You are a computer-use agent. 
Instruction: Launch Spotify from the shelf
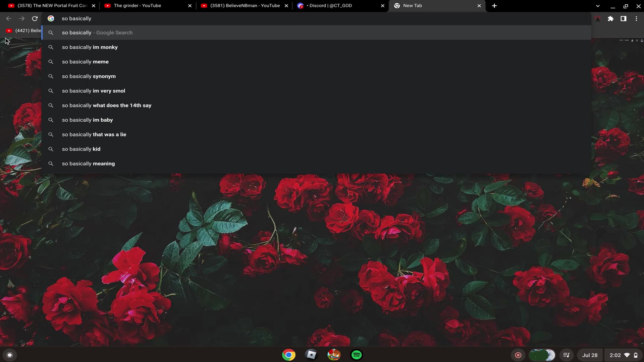pos(356,355)
